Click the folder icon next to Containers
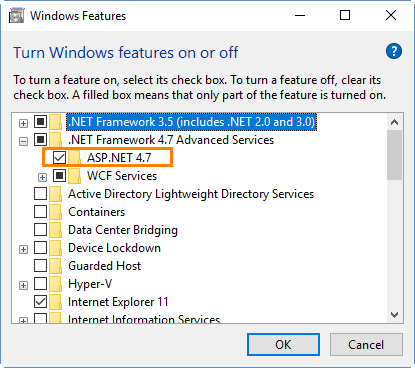This screenshot has height=368, width=415. coord(55,212)
